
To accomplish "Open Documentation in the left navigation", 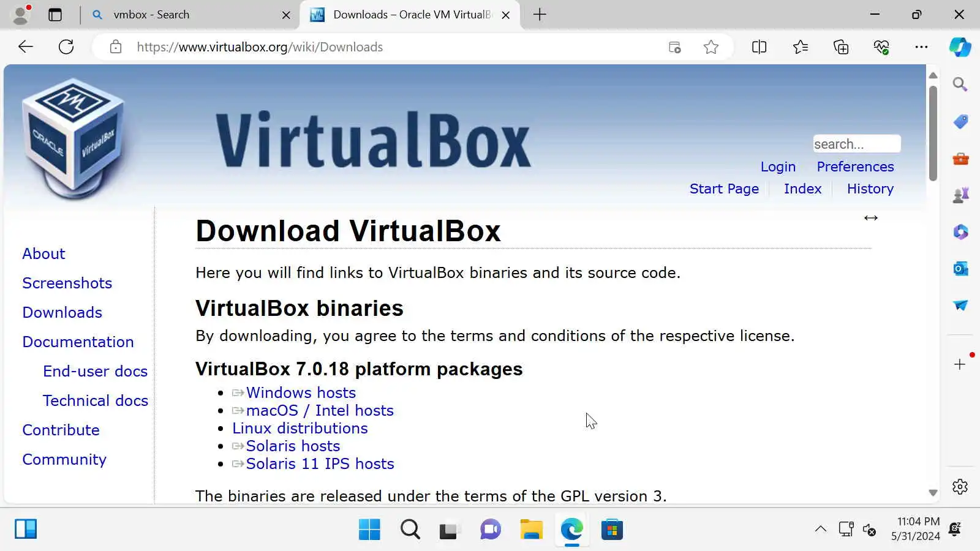I will tap(78, 342).
